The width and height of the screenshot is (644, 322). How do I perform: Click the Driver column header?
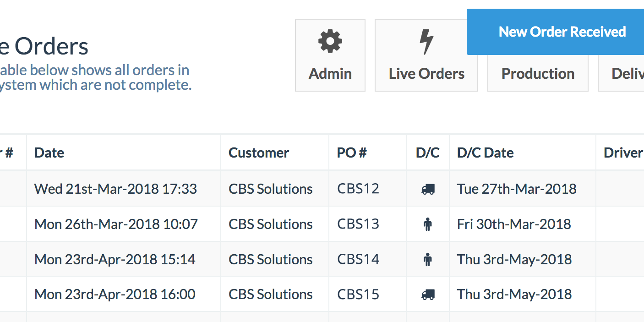tap(623, 153)
